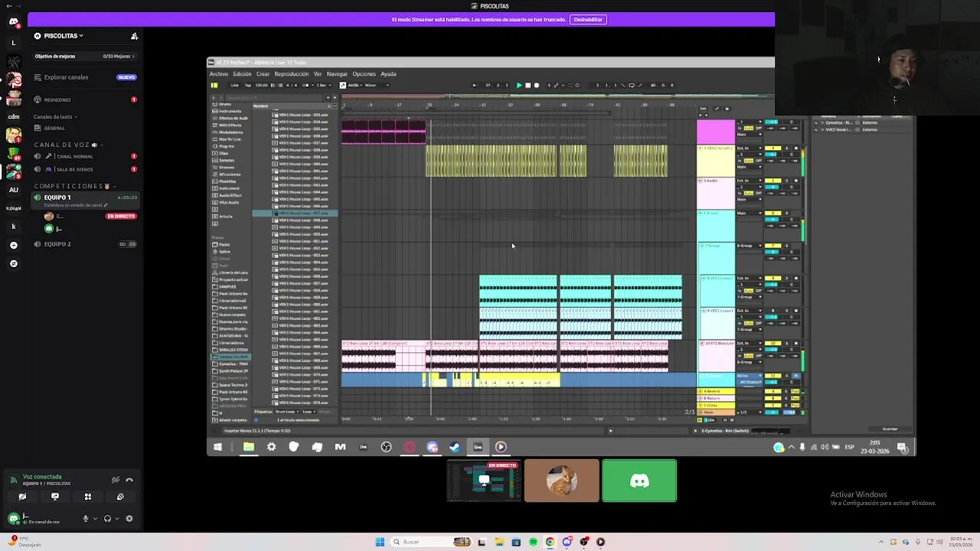This screenshot has height=551, width=980.
Task: Select the green Discord logo participant tile
Action: click(639, 481)
